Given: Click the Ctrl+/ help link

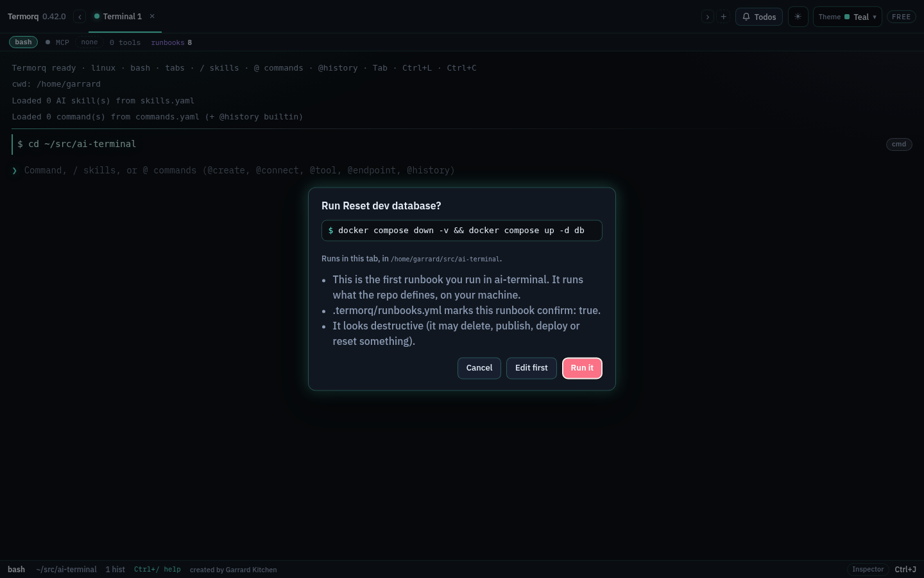Looking at the screenshot, I should pyautogui.click(x=157, y=570).
